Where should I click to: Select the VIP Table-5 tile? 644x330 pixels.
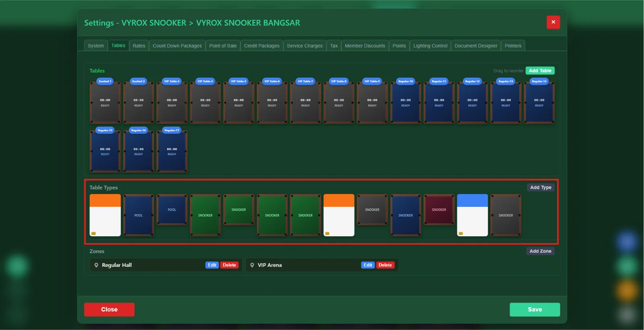239,102
